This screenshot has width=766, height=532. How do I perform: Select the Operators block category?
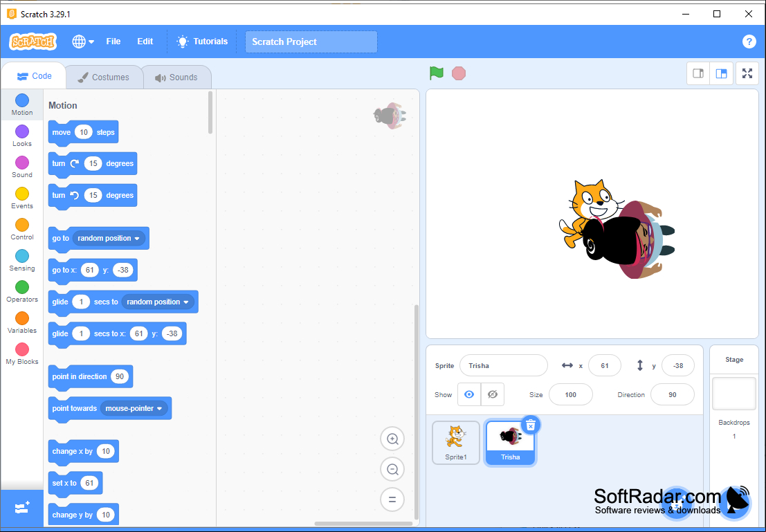click(x=22, y=292)
